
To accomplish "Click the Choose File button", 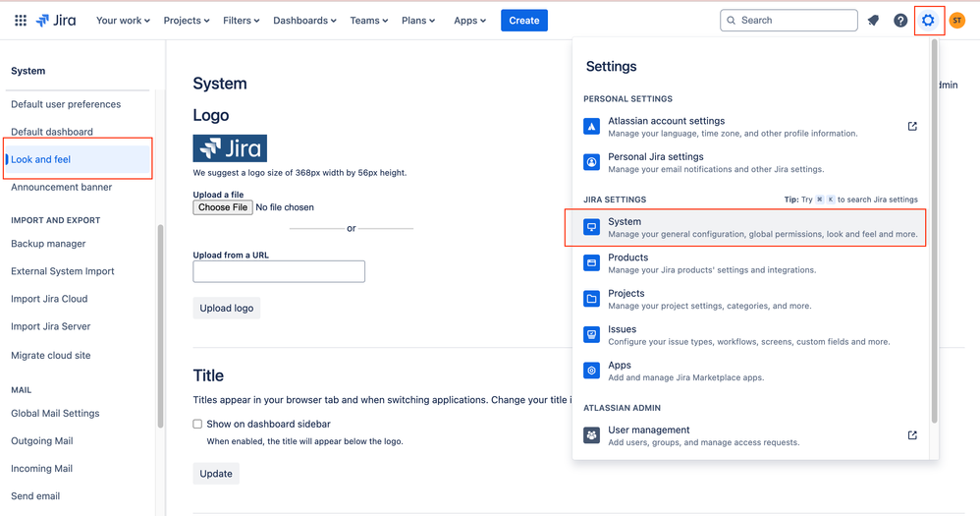I will pyautogui.click(x=223, y=207).
